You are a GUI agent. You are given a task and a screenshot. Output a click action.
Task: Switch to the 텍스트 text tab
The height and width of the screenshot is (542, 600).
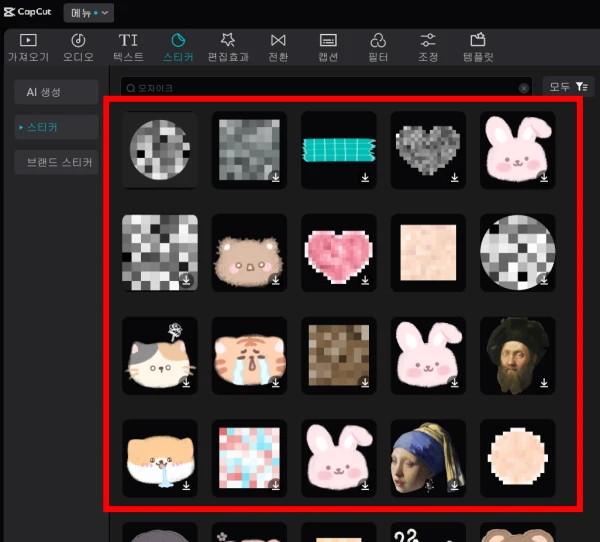tap(128, 48)
